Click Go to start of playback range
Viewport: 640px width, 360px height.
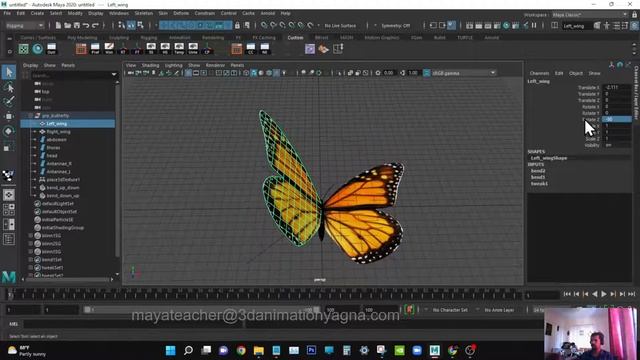click(567, 294)
